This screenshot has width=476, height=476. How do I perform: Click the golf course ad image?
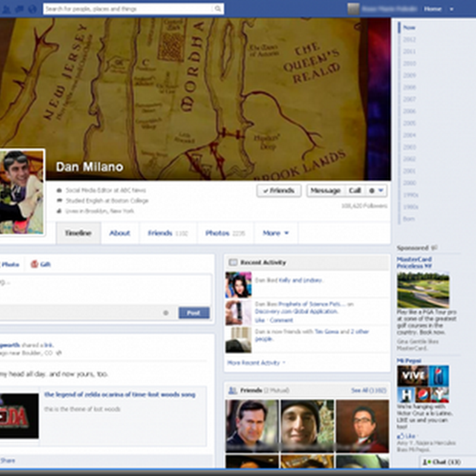click(x=423, y=290)
